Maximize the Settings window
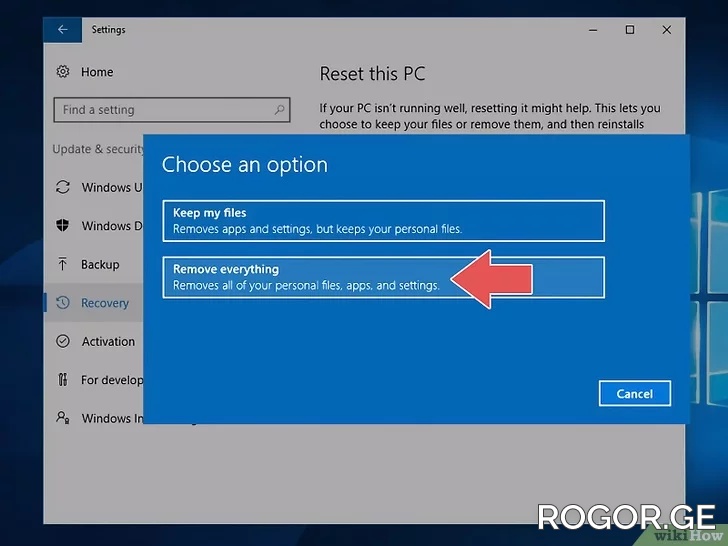728x546 pixels. pyautogui.click(x=630, y=30)
